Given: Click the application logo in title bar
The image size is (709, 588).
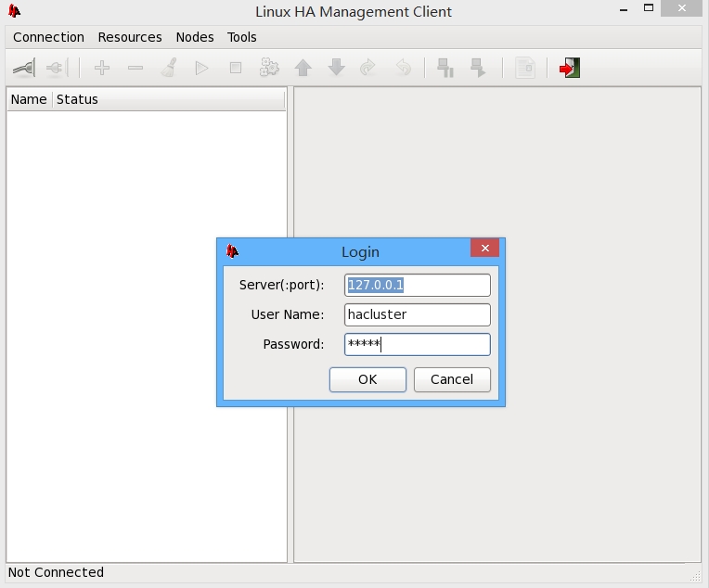Looking at the screenshot, I should click(15, 11).
